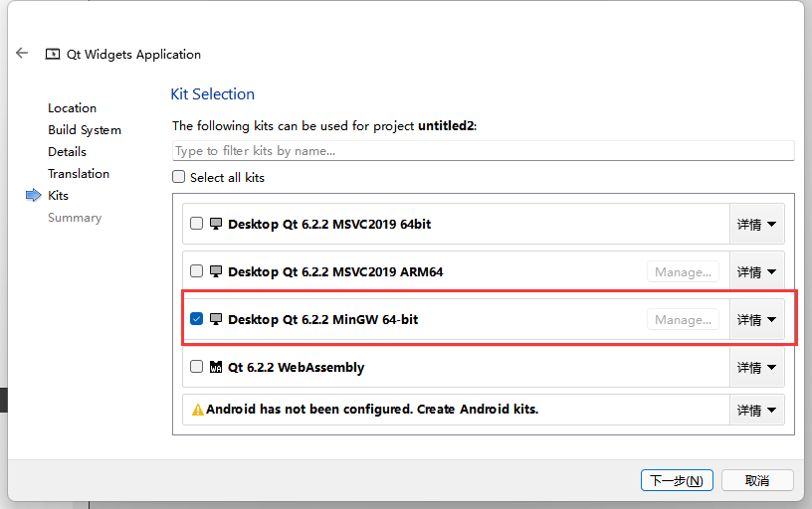Image resolution: width=812 pixels, height=509 pixels.
Task: Go back with the left arrow icon
Action: coord(22,53)
